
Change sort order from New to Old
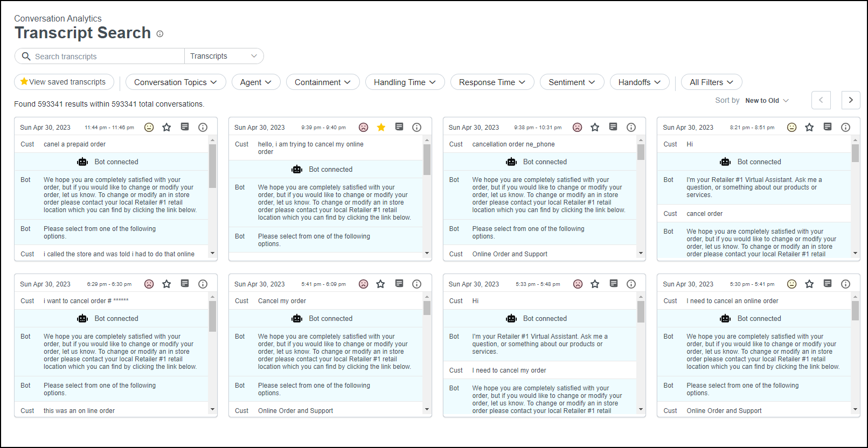(x=766, y=101)
